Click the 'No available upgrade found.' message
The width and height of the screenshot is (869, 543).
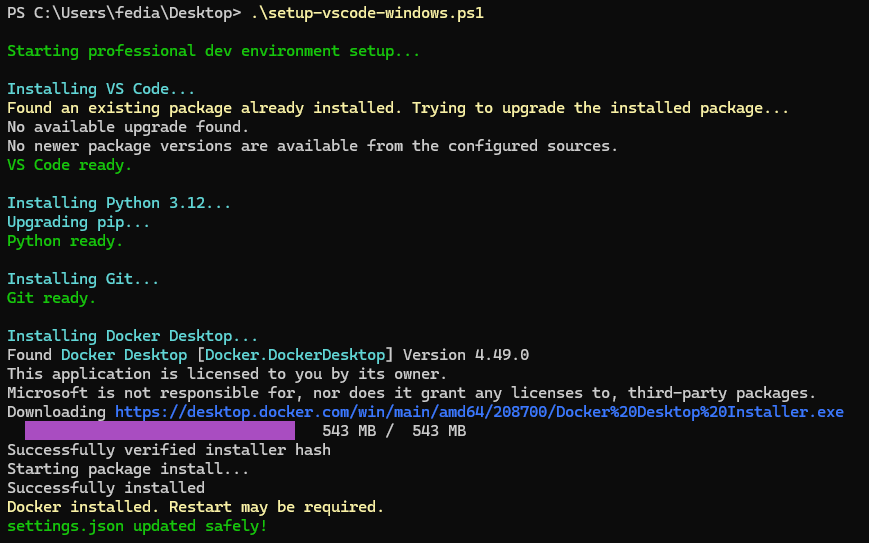coord(128,127)
